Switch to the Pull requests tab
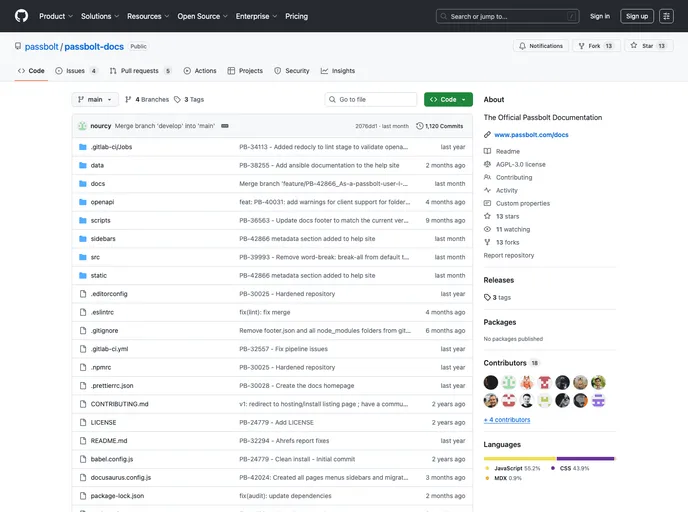688x512 pixels. tap(140, 71)
